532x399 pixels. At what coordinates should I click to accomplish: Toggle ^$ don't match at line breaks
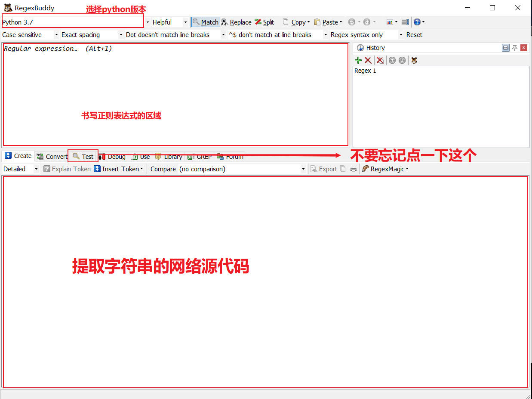click(270, 35)
